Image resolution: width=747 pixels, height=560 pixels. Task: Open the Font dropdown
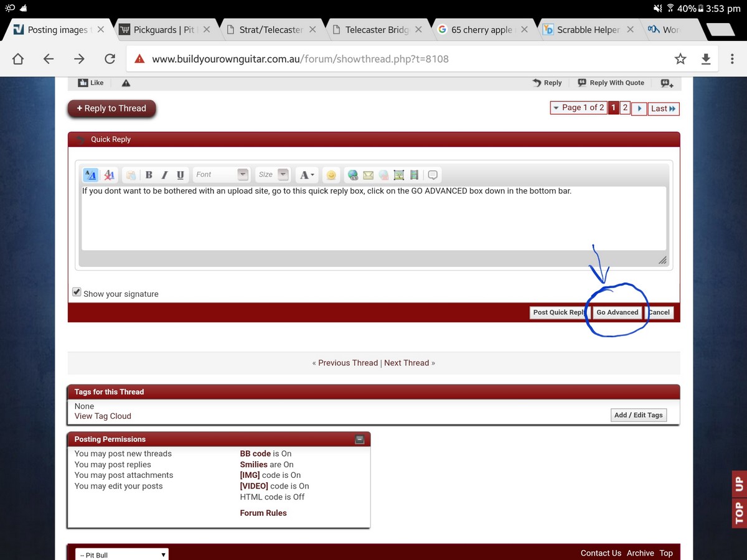click(x=221, y=175)
